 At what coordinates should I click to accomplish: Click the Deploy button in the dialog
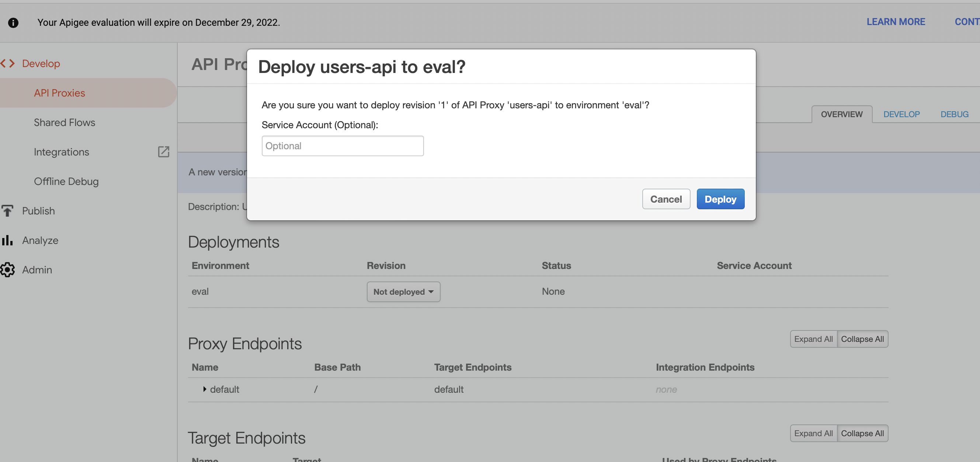720,199
